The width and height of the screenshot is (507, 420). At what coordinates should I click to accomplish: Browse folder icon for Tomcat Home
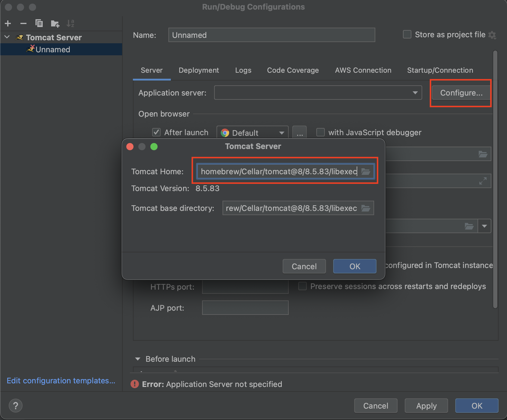coord(366,172)
